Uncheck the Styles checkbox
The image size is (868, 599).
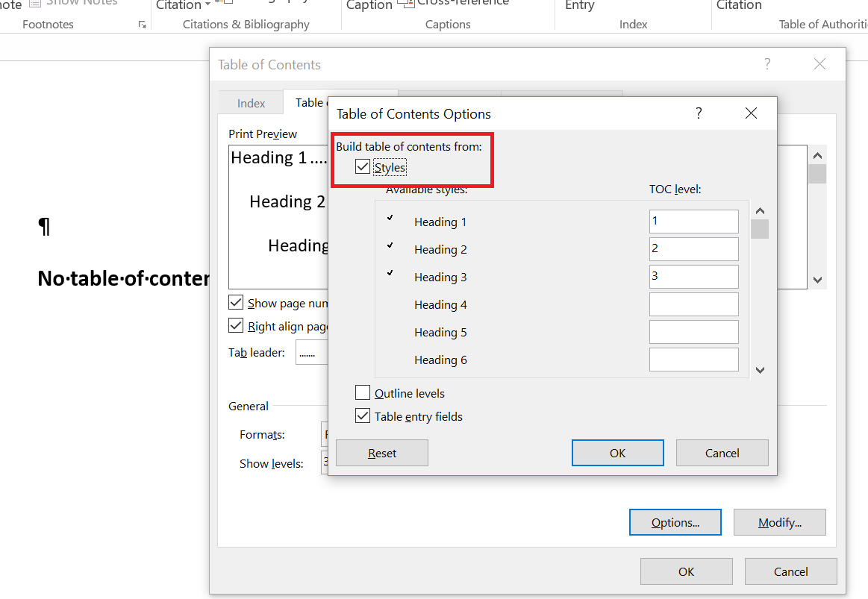click(363, 166)
